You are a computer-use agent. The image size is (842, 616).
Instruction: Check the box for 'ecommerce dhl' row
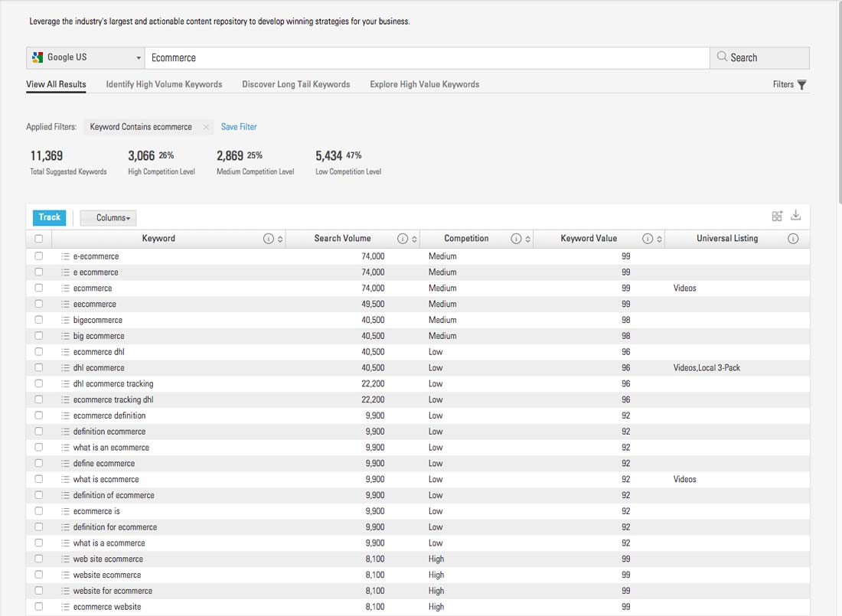39,352
